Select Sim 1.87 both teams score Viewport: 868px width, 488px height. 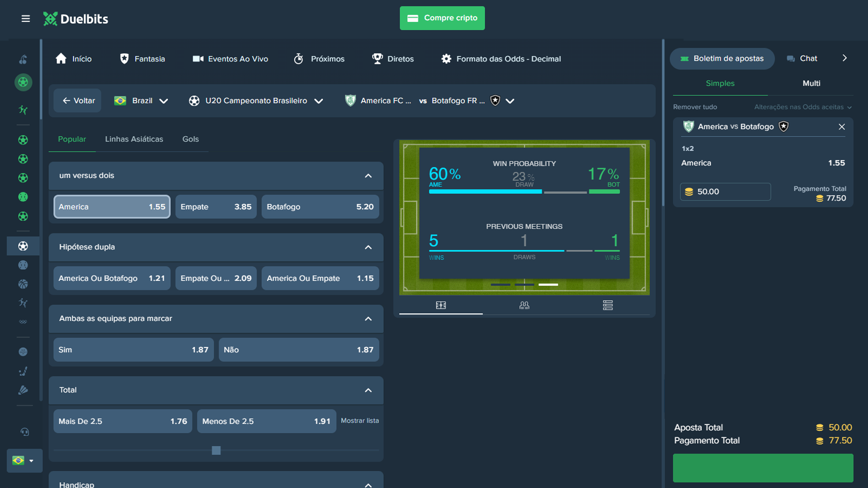coord(133,350)
